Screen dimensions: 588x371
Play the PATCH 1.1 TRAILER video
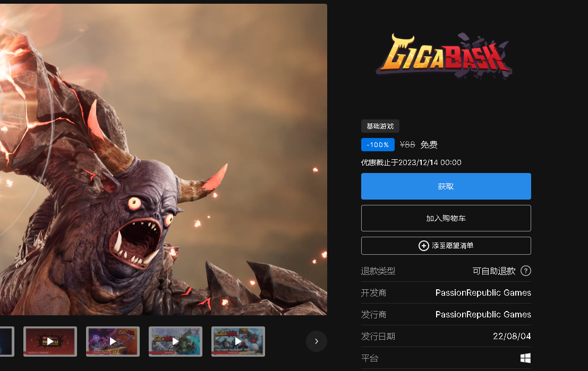click(50, 341)
